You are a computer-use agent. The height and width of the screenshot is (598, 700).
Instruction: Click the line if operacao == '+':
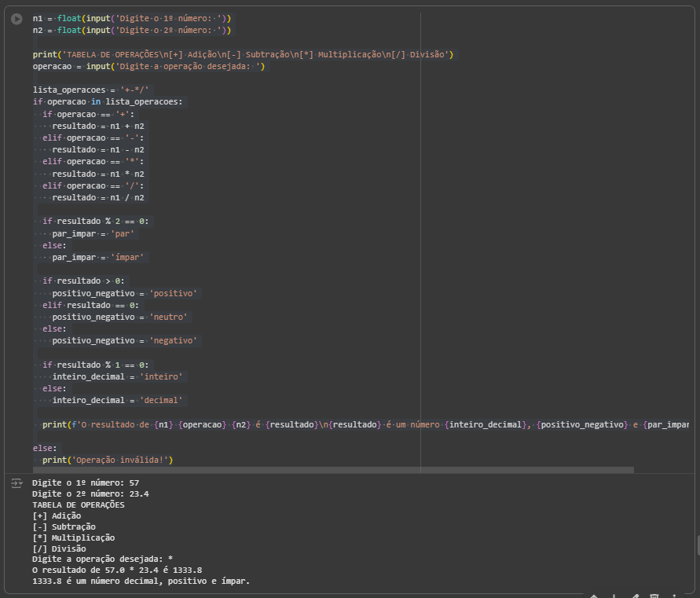tap(88, 114)
